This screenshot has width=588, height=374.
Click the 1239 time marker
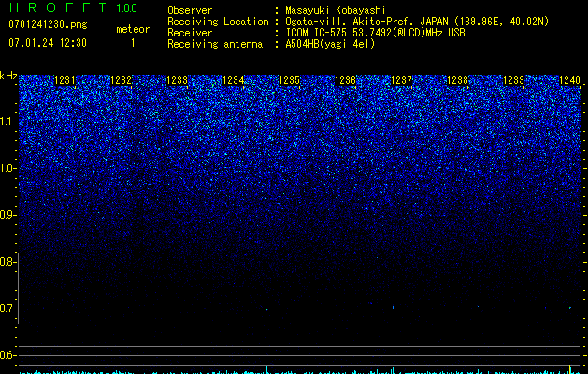click(x=514, y=80)
